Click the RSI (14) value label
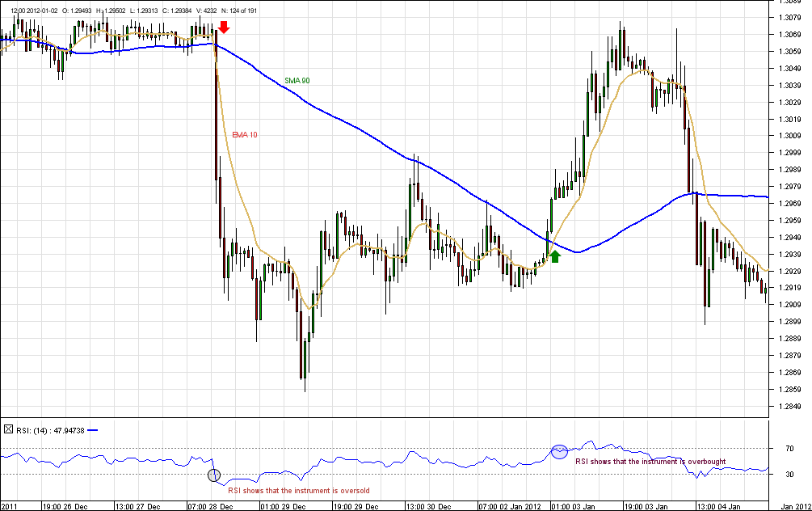Image resolution: width=812 pixels, height=511 pixels. coord(50,430)
